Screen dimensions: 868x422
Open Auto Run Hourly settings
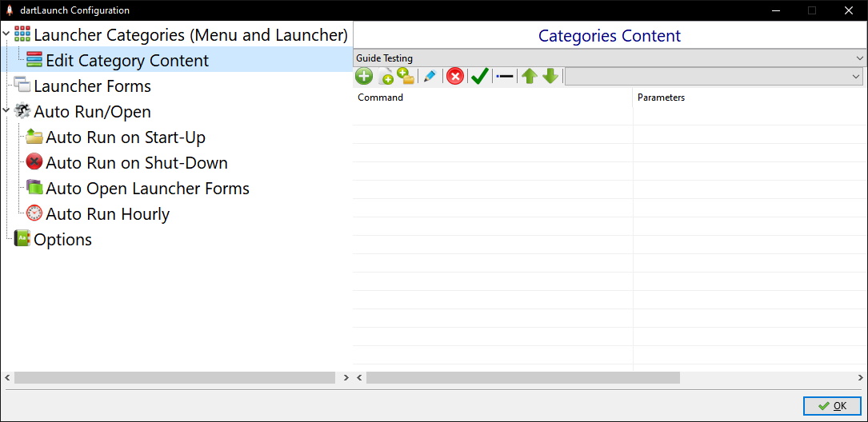[108, 213]
